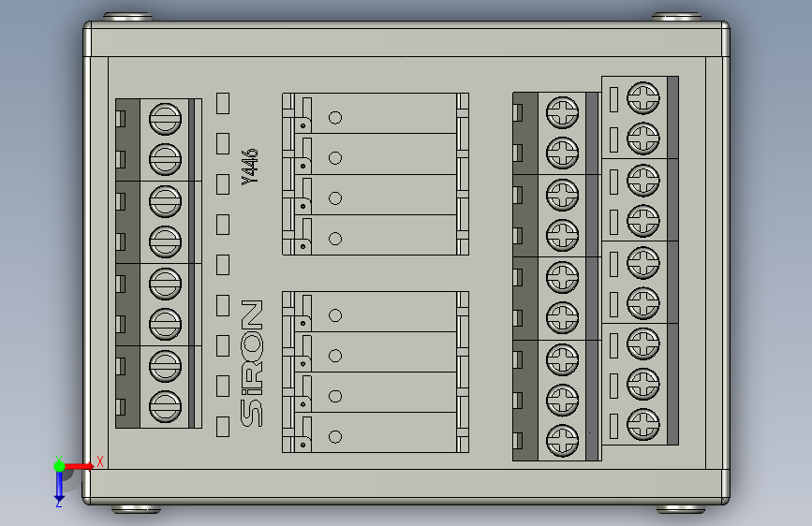Select the Y446 marking on the model
812x526 pixels.
pyautogui.click(x=250, y=167)
